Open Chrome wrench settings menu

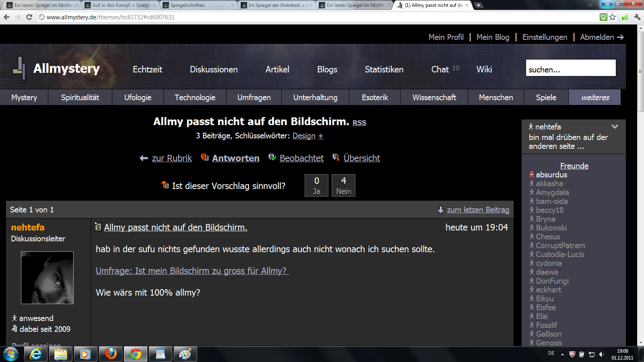point(637,17)
